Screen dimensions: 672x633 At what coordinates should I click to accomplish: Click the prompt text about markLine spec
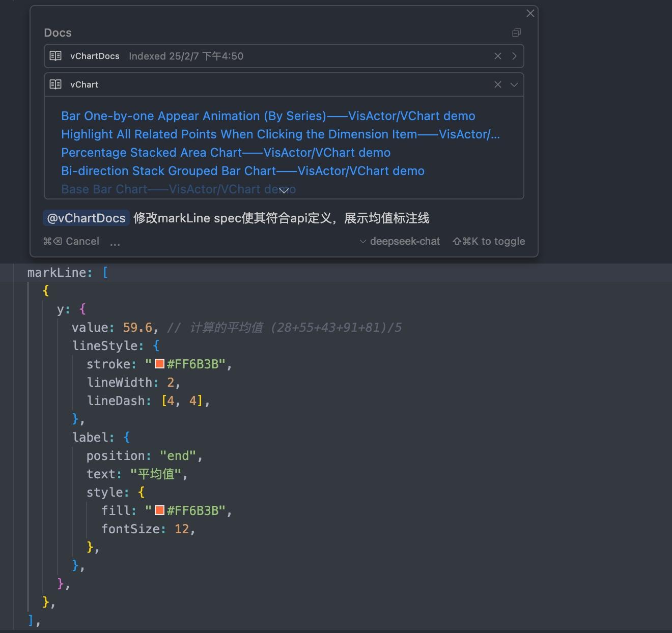click(x=282, y=218)
